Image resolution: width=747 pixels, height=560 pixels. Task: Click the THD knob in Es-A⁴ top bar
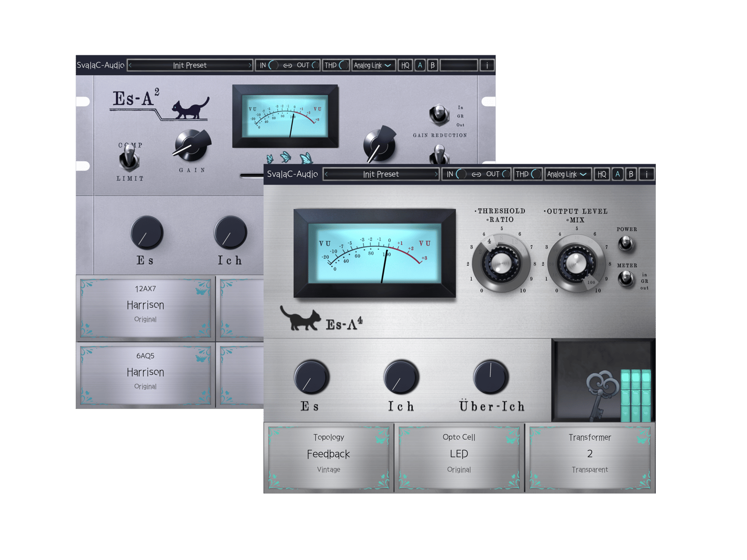536,174
